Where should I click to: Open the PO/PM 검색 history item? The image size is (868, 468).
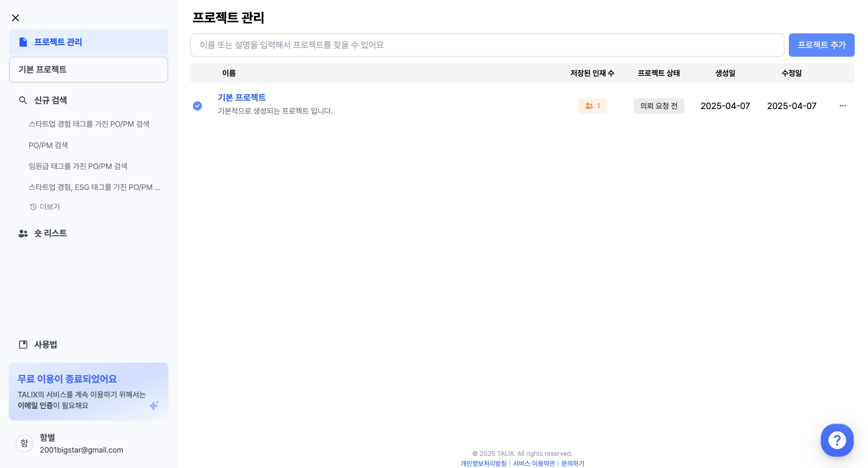click(48, 145)
